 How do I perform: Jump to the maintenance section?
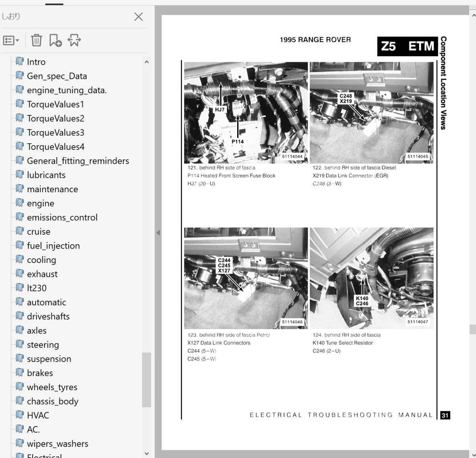[x=52, y=189]
